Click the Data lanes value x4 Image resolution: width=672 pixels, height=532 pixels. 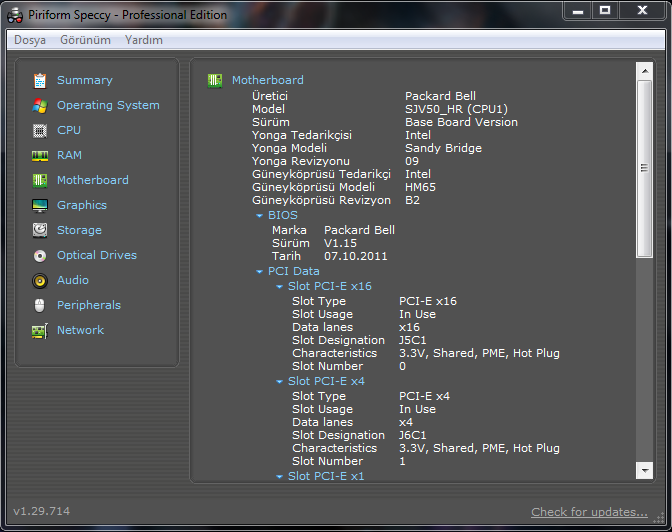406,422
